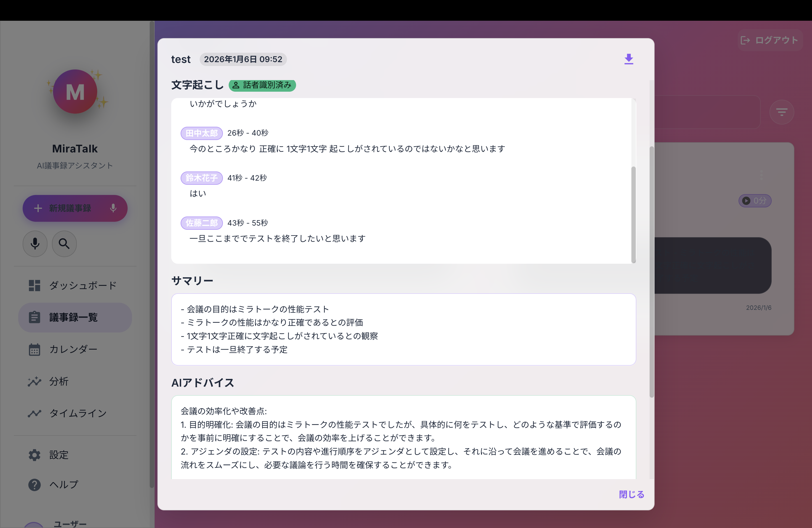Click the 田中太郎 speaker chip
The width and height of the screenshot is (812, 528).
(201, 133)
